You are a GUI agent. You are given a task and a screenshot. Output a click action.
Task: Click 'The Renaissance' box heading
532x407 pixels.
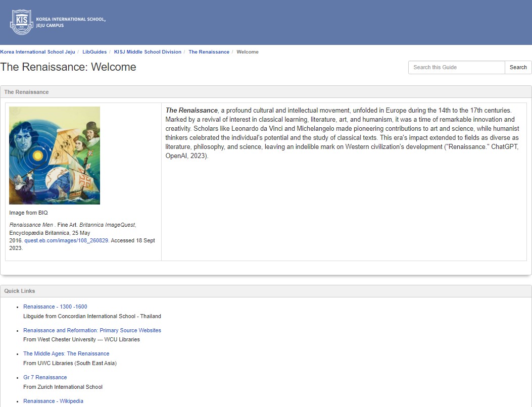point(26,92)
